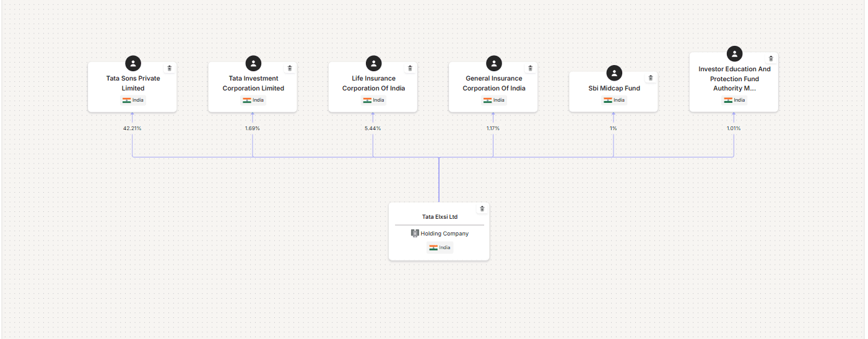Remove the Investor Education And Protection Fund node
This screenshot has width=868, height=339.
[771, 58]
